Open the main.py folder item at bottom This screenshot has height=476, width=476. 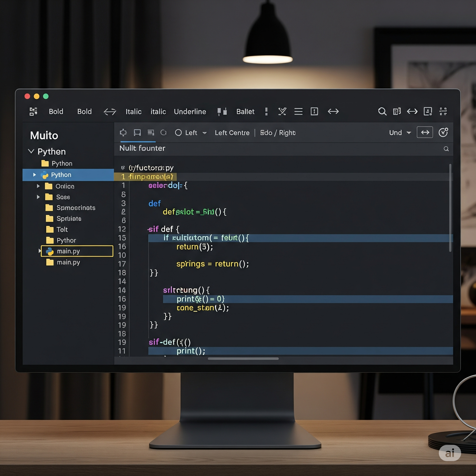(63, 262)
